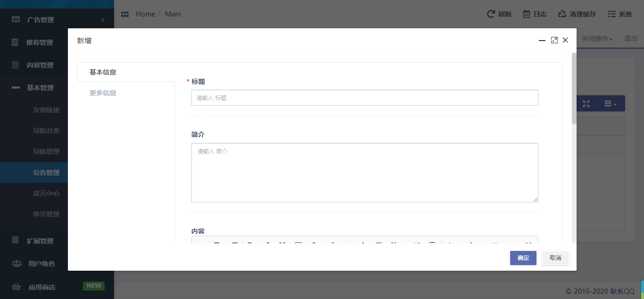Click the 用户角色 users icon in sidebar
This screenshot has width=644, height=299.
[x=16, y=264]
